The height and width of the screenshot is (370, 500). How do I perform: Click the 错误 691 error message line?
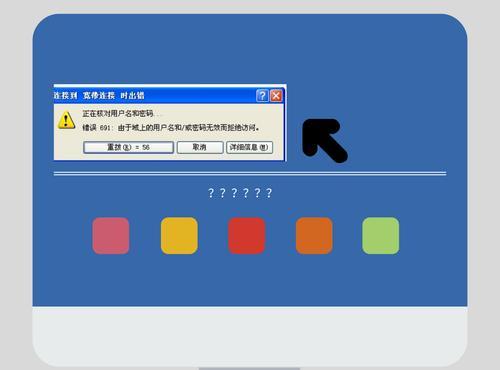point(171,128)
